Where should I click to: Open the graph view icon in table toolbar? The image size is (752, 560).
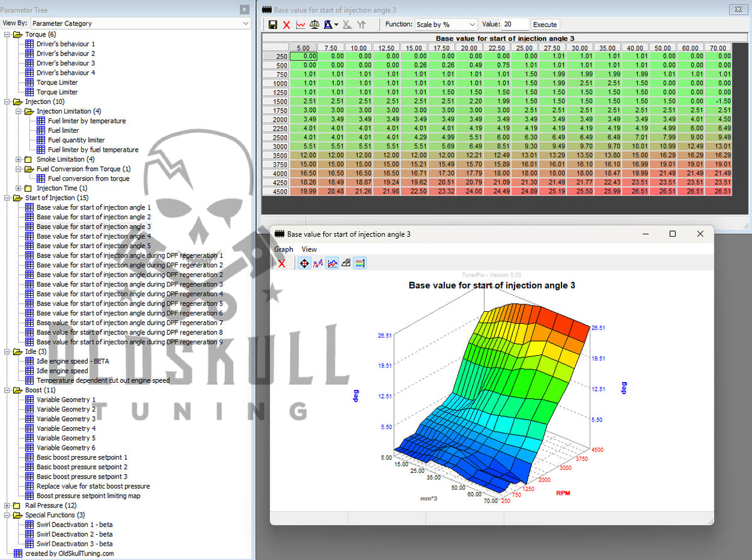(301, 24)
